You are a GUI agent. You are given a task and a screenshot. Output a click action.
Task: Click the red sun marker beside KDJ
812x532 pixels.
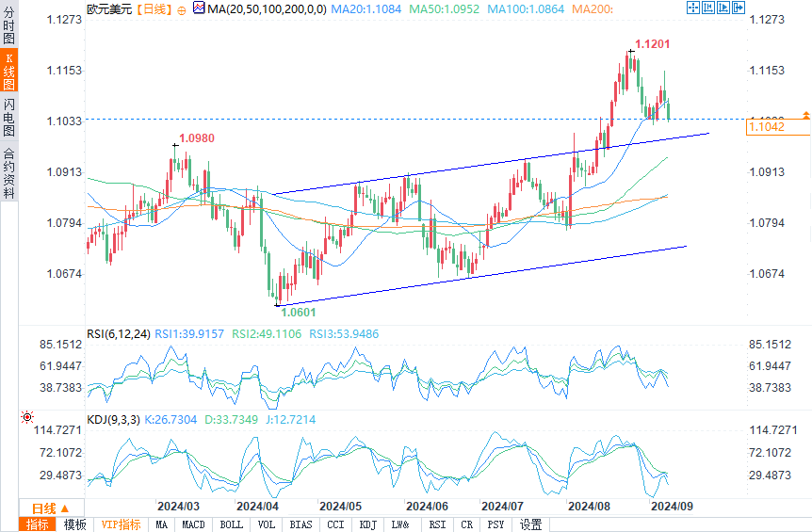click(x=27, y=416)
